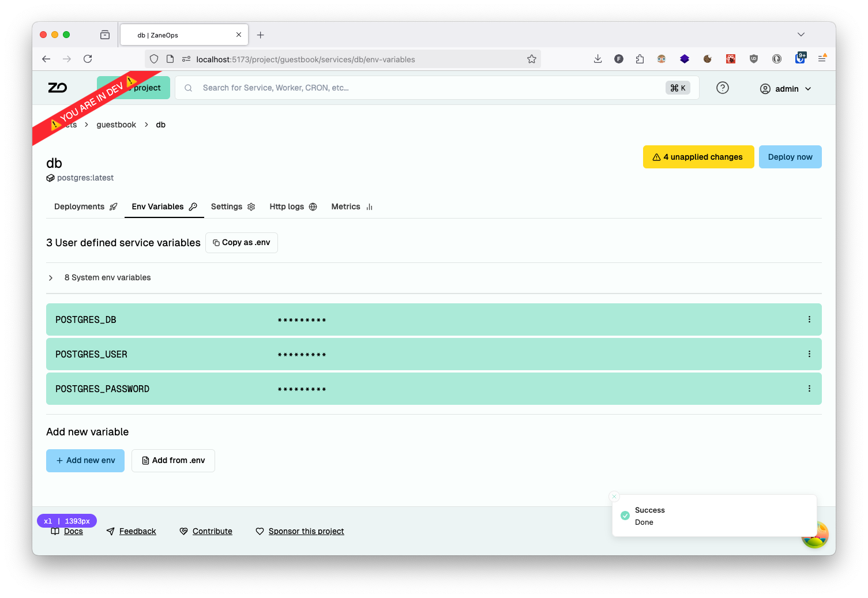Click the browser address bar URL
868x598 pixels.
point(305,59)
